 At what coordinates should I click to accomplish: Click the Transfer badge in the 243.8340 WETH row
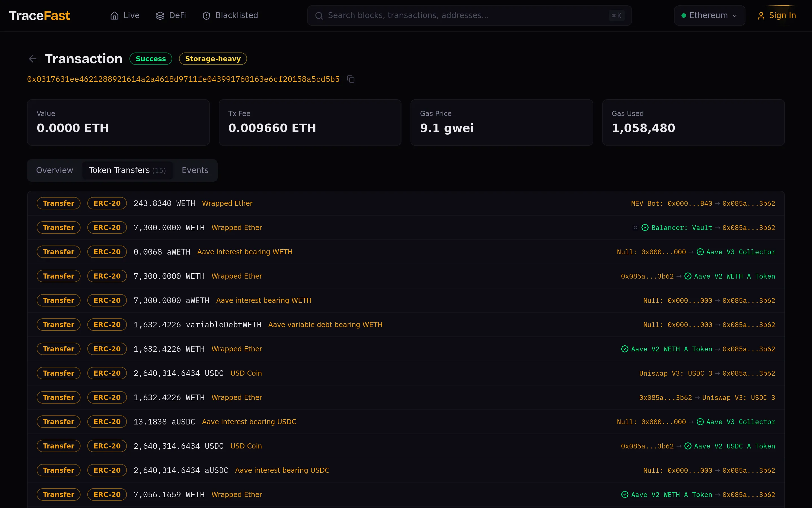click(58, 203)
